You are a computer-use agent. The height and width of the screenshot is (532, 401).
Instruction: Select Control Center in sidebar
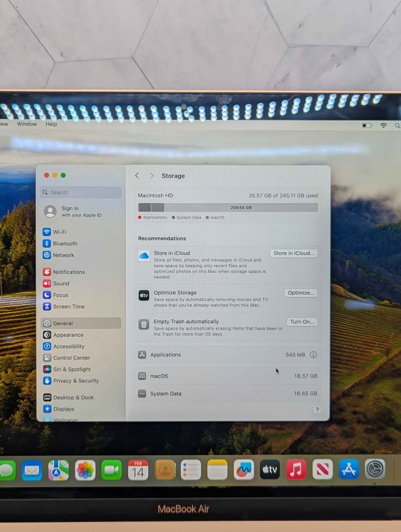(71, 358)
